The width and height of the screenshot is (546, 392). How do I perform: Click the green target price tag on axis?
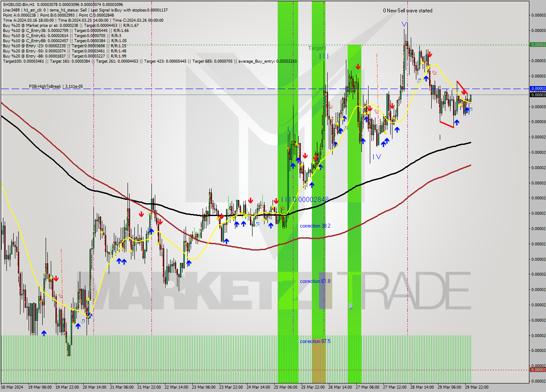(537, 44)
